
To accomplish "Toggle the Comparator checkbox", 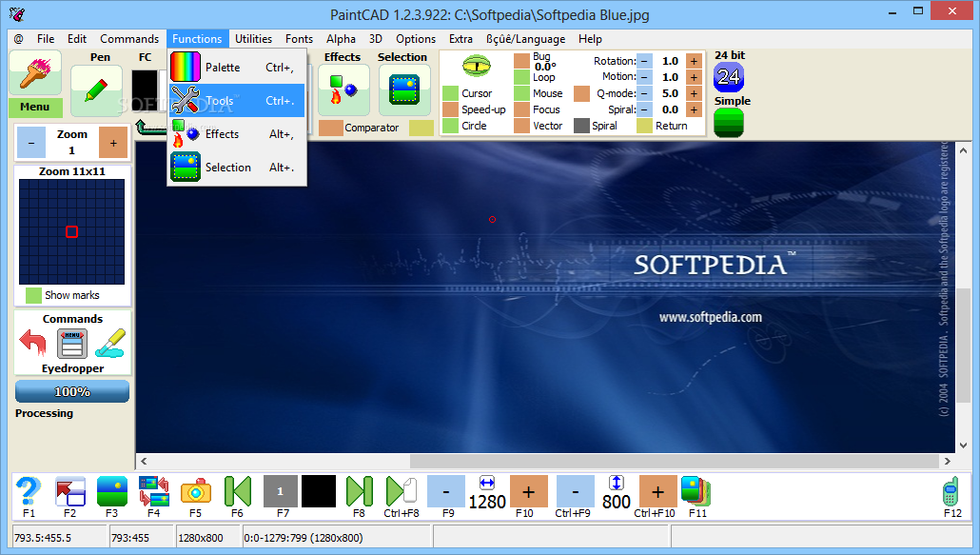I will coord(330,128).
